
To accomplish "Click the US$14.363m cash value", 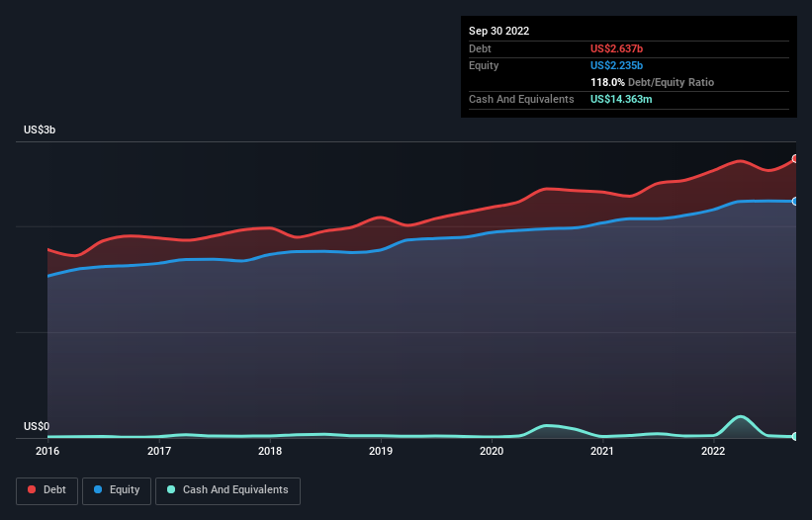I will 621,99.
